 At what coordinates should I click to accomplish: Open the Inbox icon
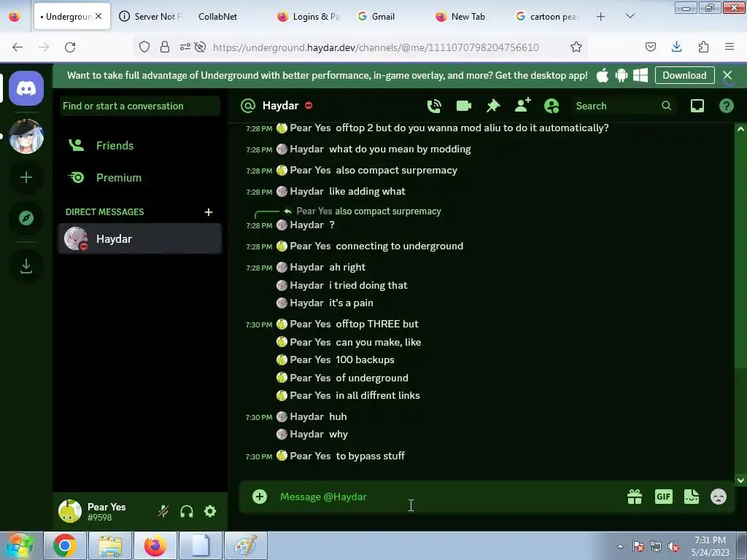pos(697,106)
